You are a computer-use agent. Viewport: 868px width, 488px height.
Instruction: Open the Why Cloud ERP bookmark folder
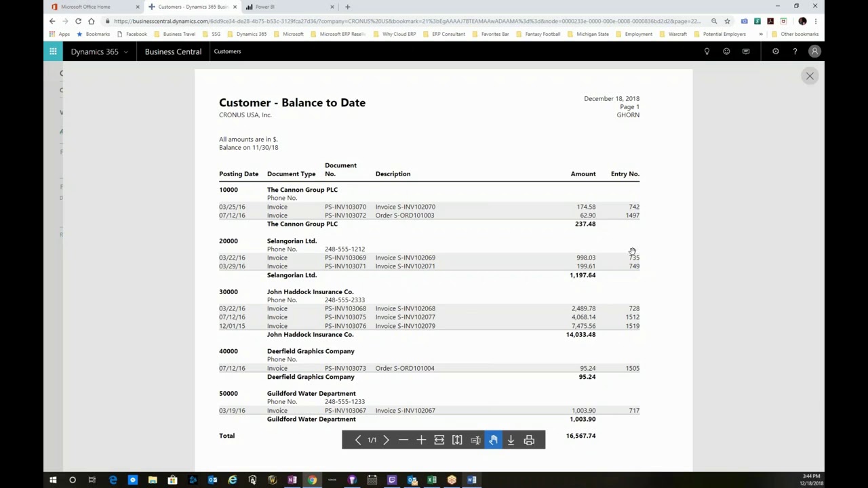395,34
